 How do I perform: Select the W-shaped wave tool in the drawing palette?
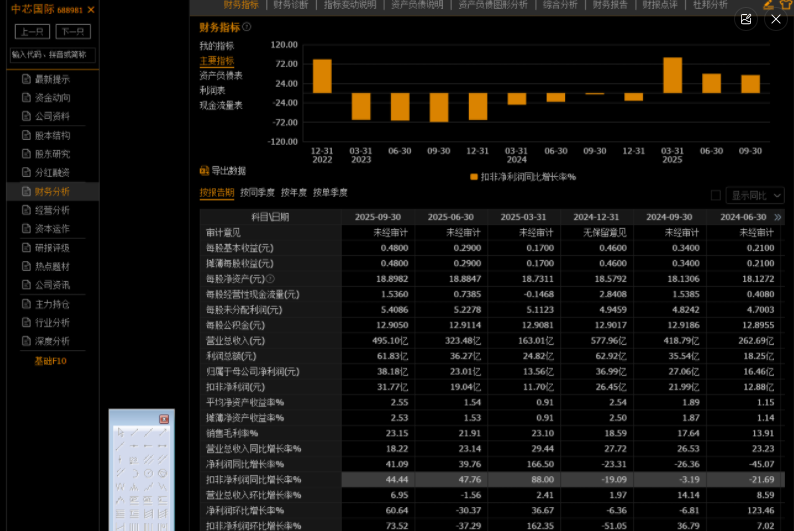point(121,486)
